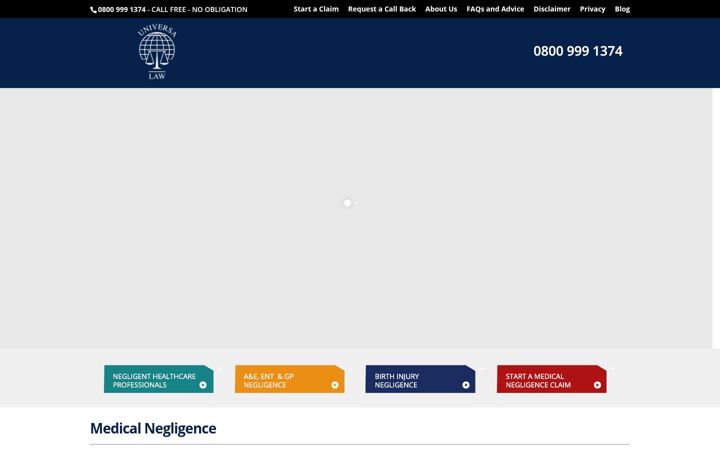Click the Universal Law globe logo
The height and width of the screenshot is (450, 720).
157,51
